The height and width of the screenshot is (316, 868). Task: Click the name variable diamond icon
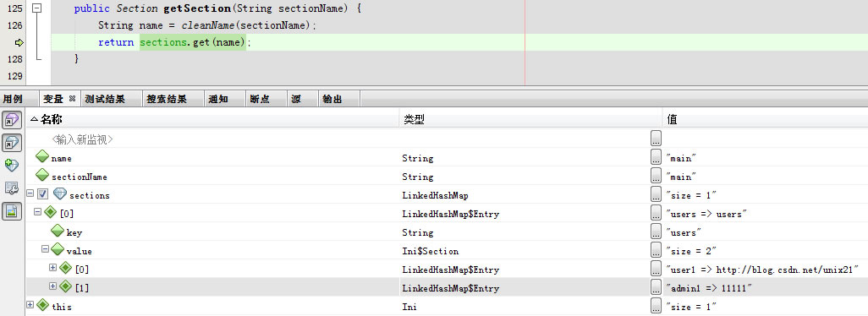(42, 157)
